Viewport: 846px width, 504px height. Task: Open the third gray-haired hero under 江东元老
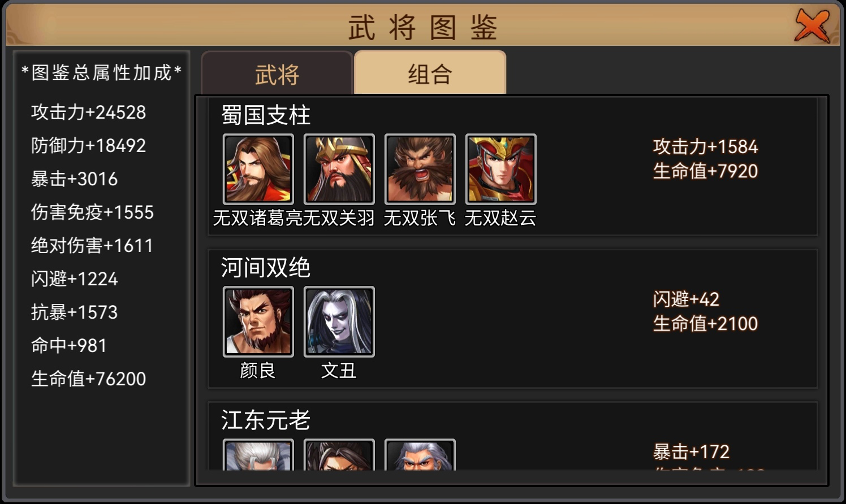[420, 454]
